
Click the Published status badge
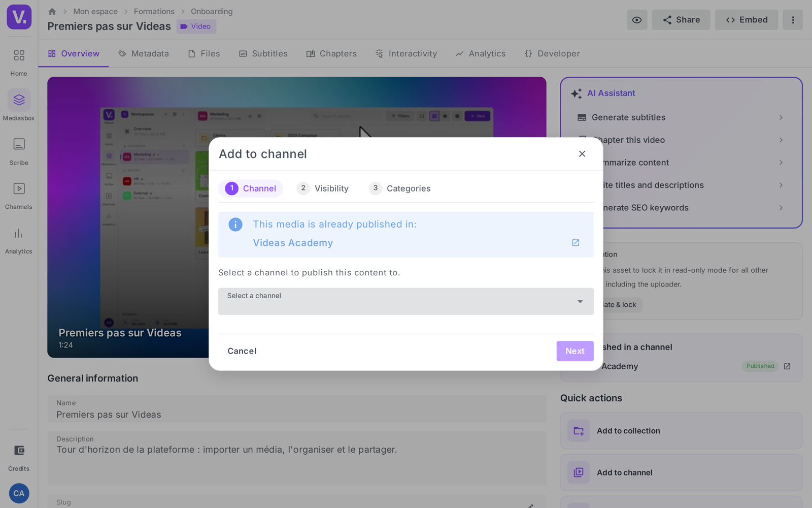point(760,366)
